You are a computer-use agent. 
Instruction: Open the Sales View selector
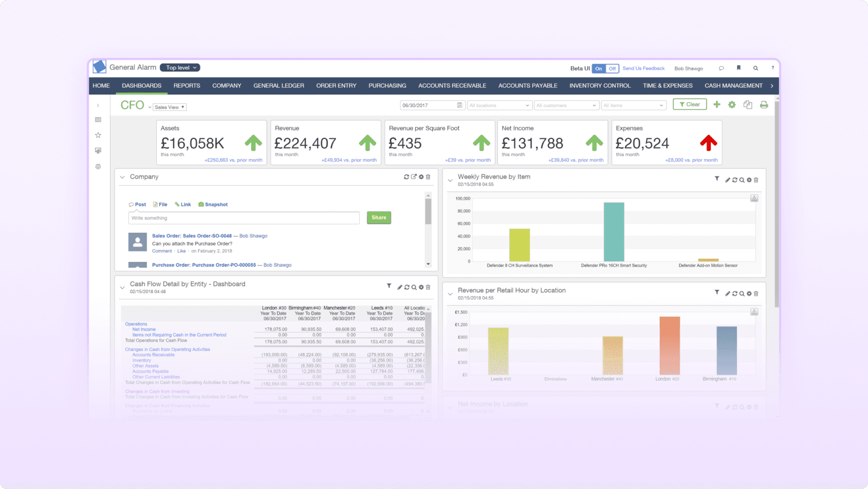(x=170, y=107)
